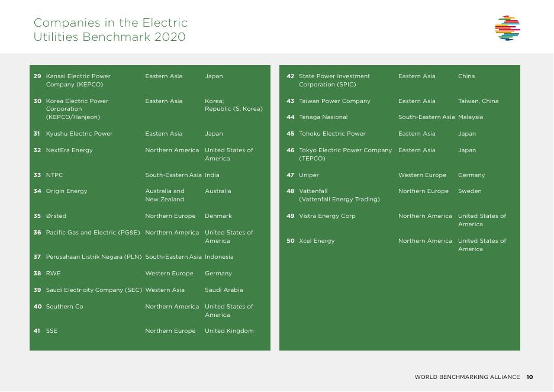Select 'Pacific Gas and Electric (PG&E)'
The width and height of the screenshot is (554, 392).
93,233
